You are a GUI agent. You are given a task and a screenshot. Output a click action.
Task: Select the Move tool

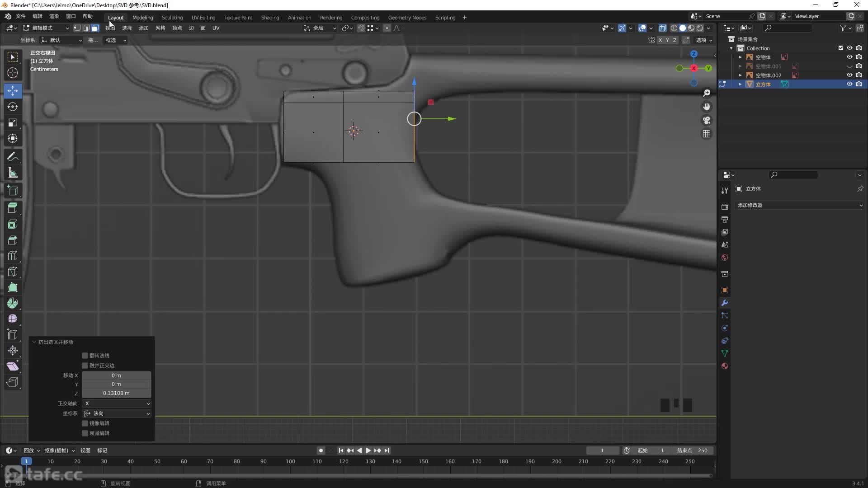pyautogui.click(x=13, y=91)
